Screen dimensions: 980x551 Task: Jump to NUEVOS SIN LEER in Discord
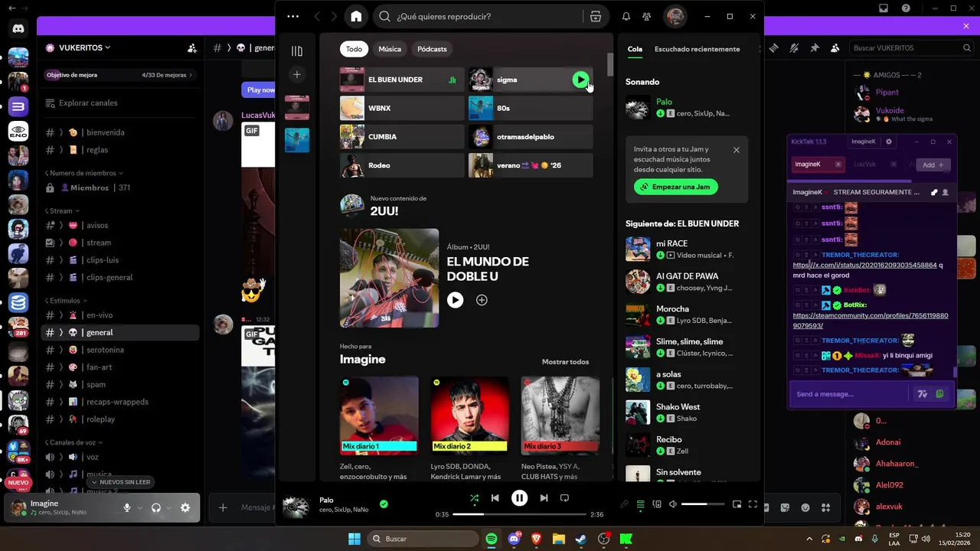pyautogui.click(x=120, y=482)
